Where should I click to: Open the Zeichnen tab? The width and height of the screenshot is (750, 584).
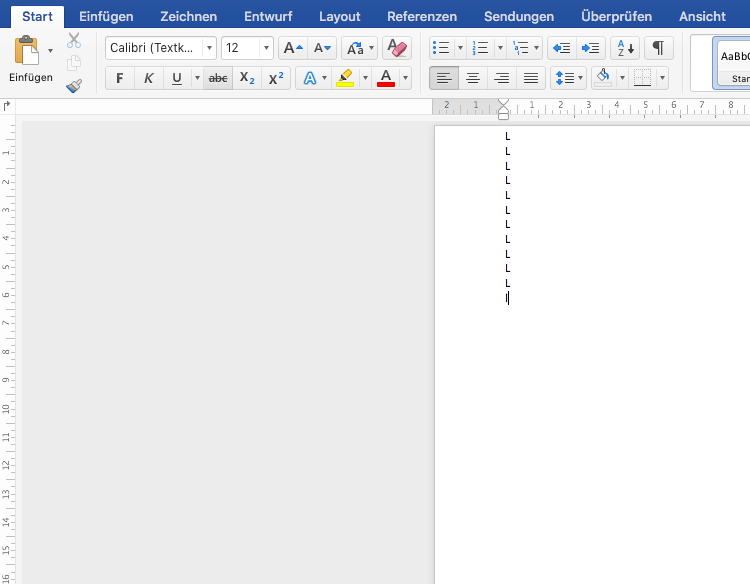188,16
